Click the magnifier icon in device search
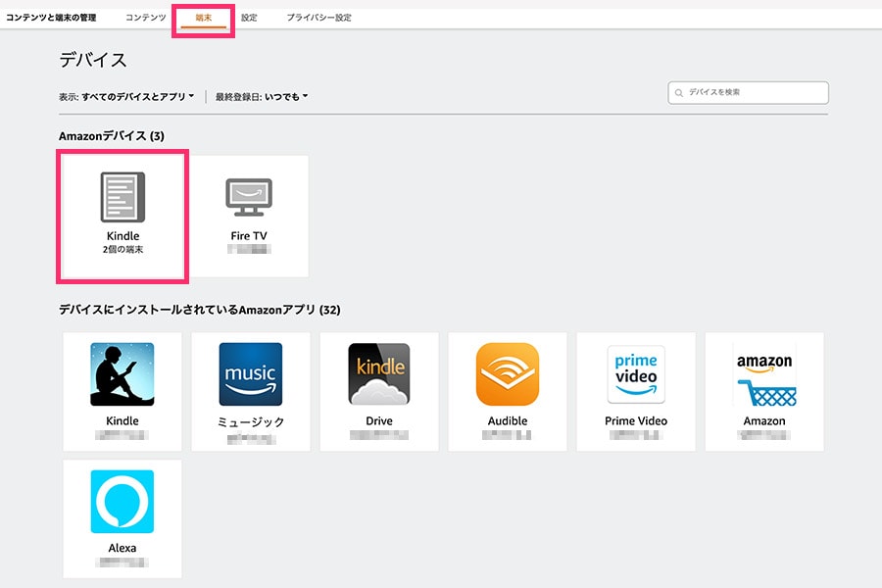 pos(679,93)
